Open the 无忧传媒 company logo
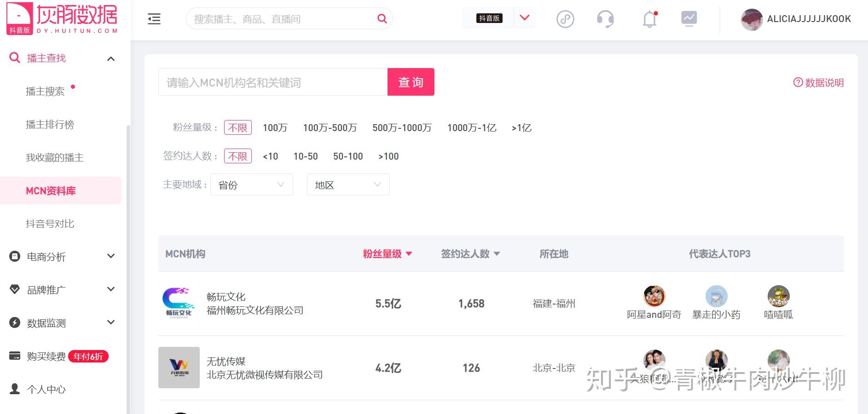This screenshot has width=868, height=414. 179,368
